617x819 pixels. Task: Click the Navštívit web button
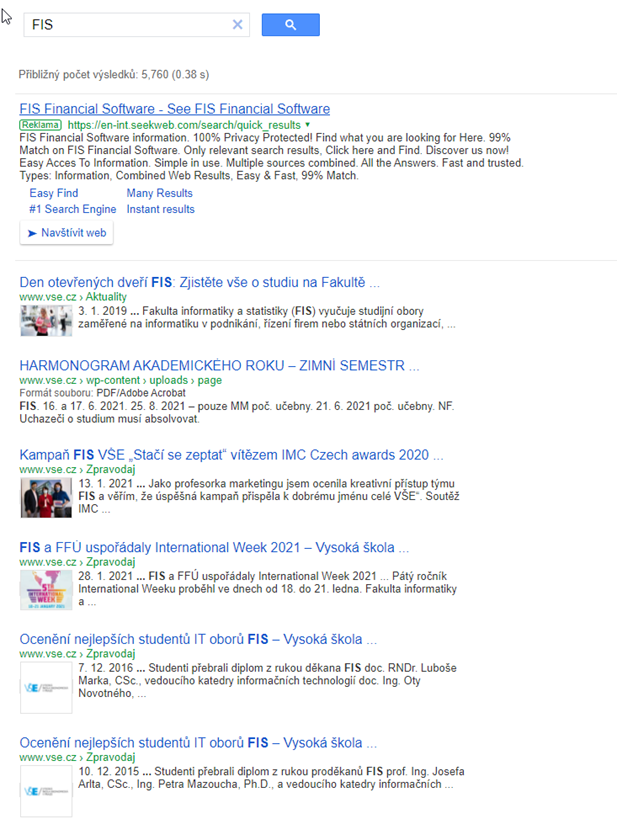66,232
